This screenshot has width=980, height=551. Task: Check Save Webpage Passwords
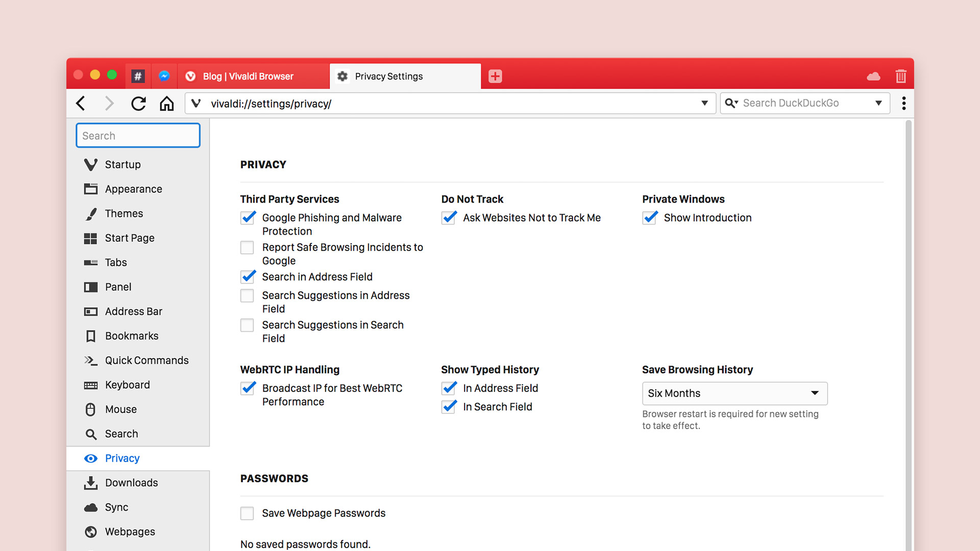(247, 513)
